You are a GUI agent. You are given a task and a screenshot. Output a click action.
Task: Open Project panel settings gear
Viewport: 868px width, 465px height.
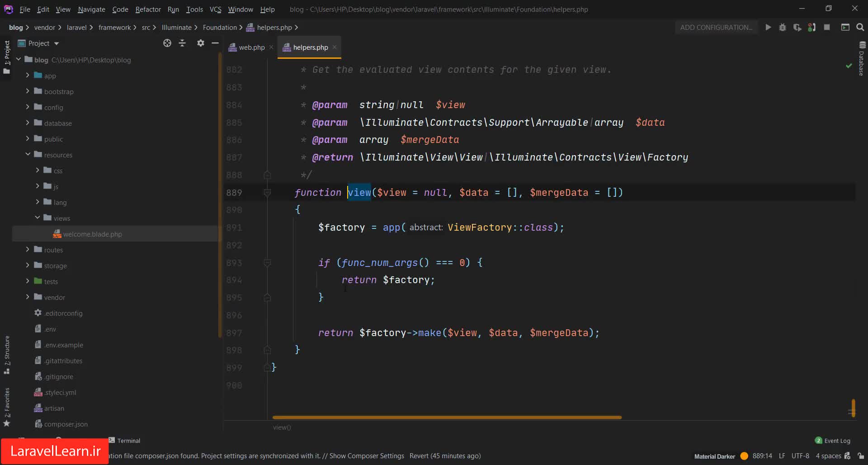coord(201,43)
